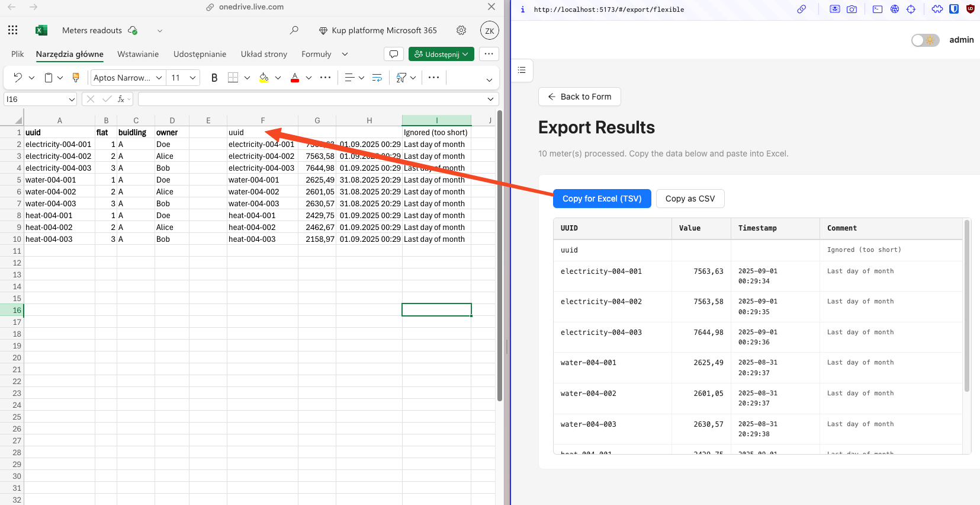The height and width of the screenshot is (505, 980).
Task: Open the app launcher grid icon
Action: click(13, 30)
